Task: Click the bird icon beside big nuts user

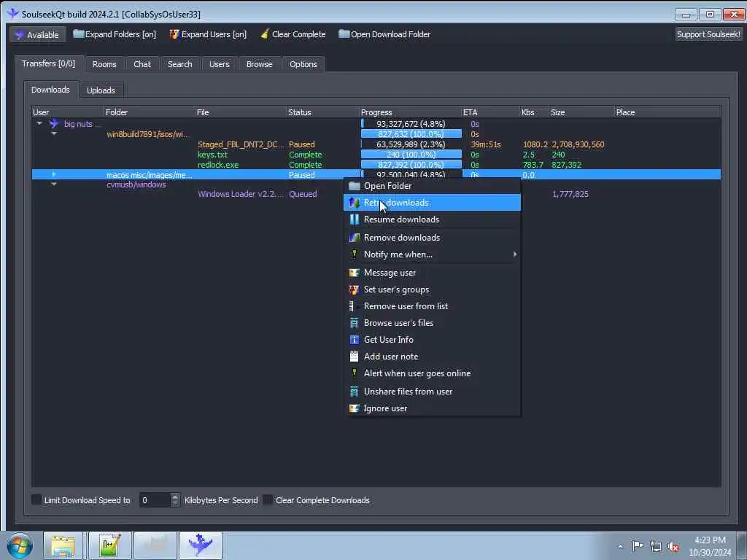Action: coord(54,124)
